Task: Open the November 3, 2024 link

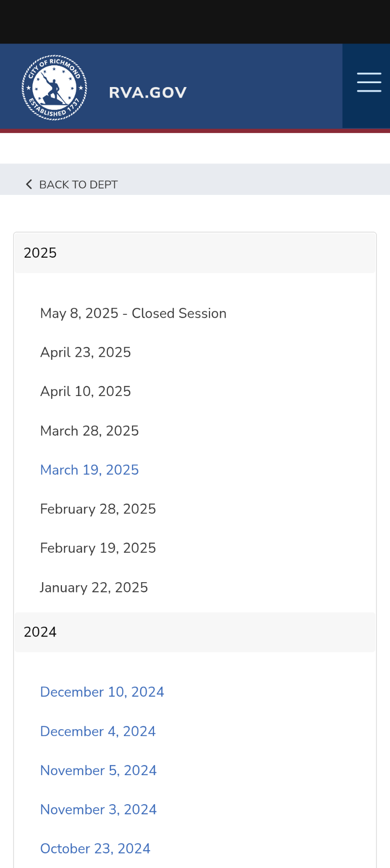Action: click(98, 809)
